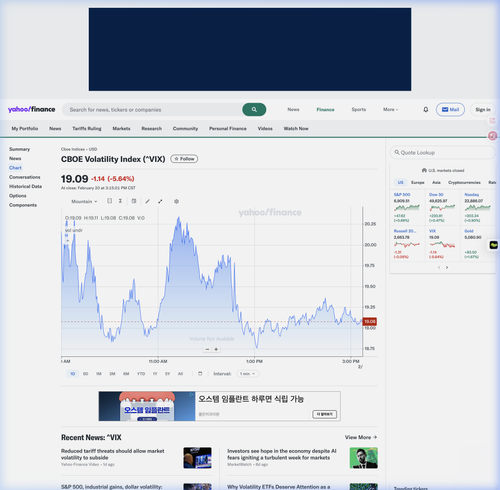Click View More for recent news
500x490 pixels.
pos(361,437)
